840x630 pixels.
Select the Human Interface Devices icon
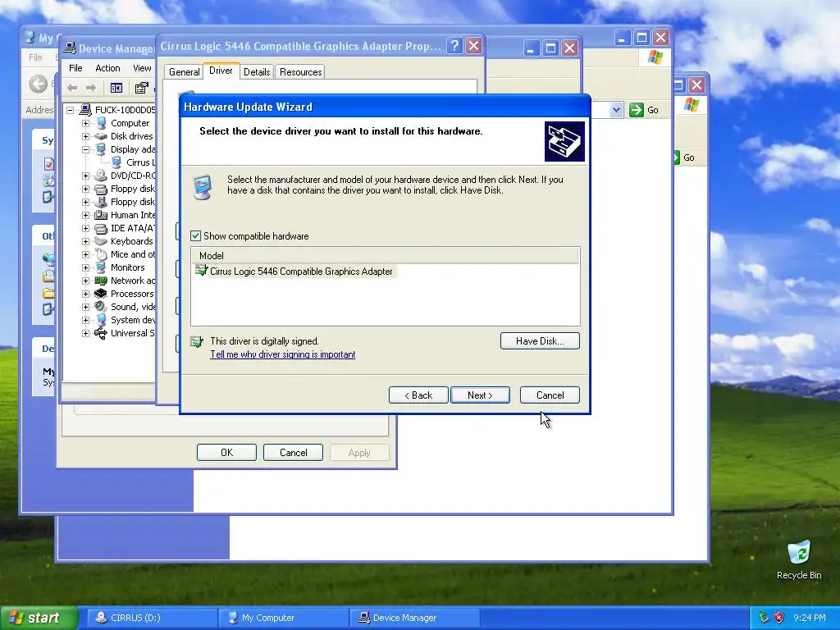tap(101, 216)
